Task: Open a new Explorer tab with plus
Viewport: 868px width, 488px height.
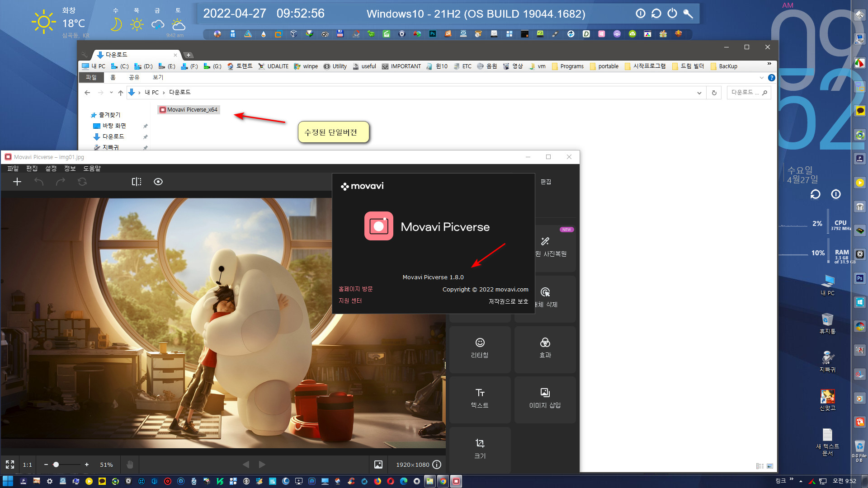Action: point(189,55)
